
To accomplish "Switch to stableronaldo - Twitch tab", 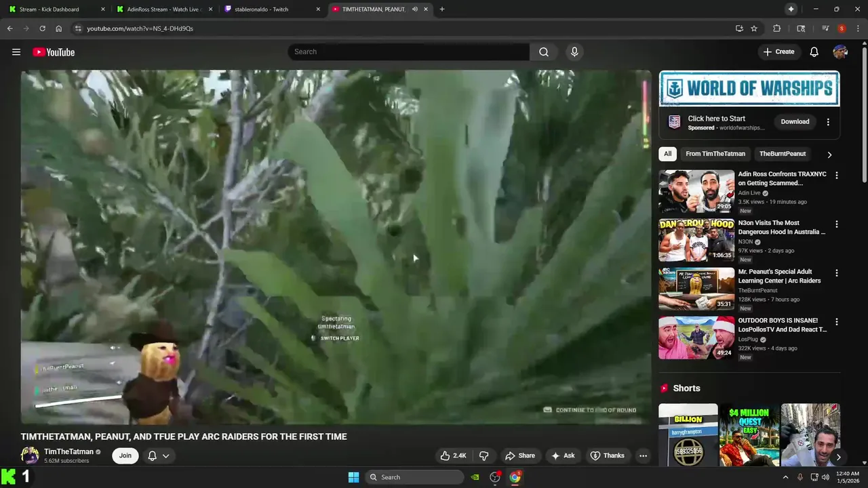I will (273, 9).
